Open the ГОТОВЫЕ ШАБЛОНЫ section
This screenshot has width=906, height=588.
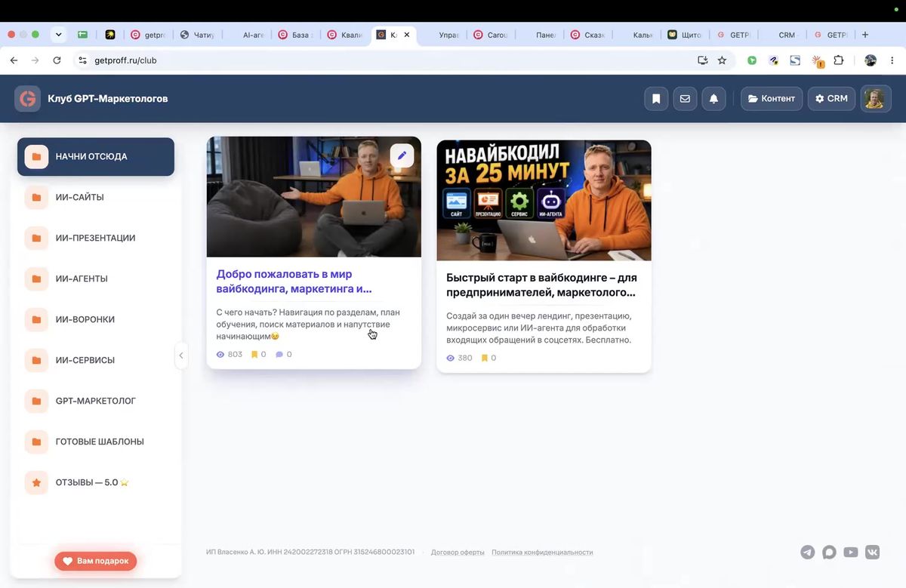(96, 442)
